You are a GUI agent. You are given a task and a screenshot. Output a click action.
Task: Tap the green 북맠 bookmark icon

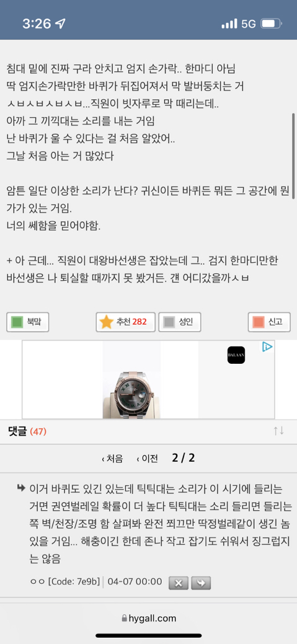coord(17,322)
